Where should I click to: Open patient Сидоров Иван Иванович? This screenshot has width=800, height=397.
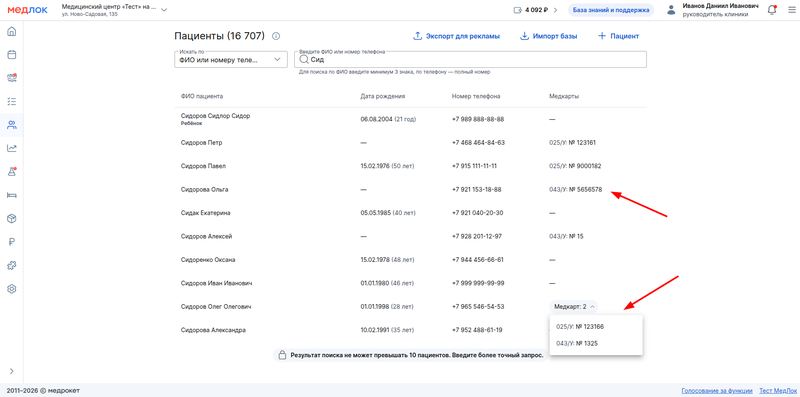point(216,283)
